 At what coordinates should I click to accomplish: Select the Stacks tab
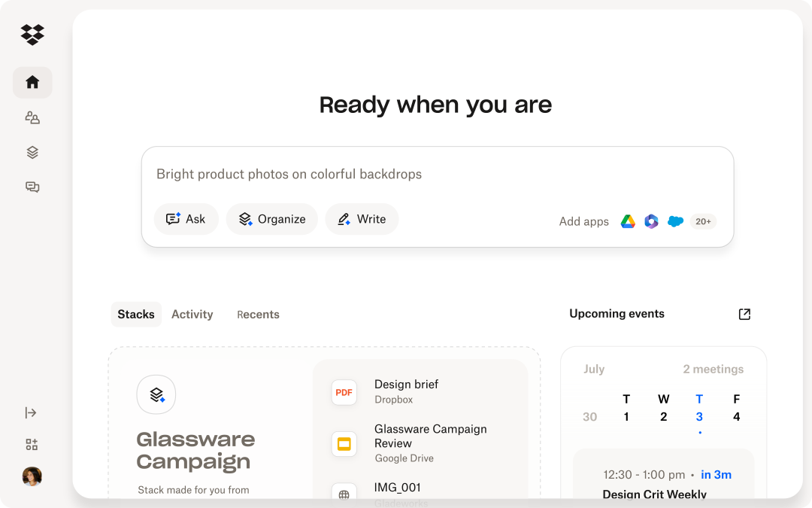pos(136,315)
